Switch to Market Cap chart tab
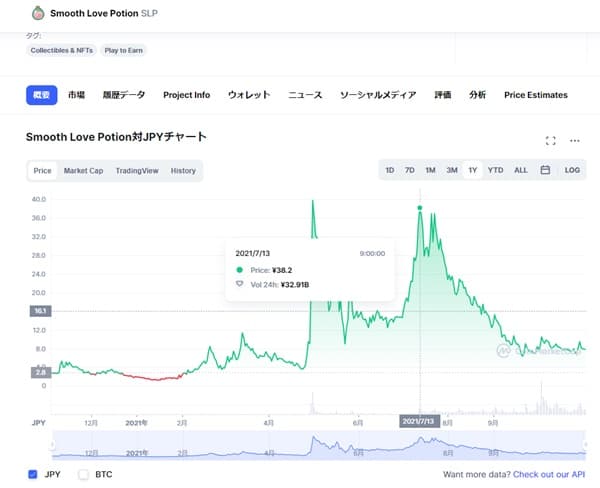600x488 pixels. click(x=83, y=171)
